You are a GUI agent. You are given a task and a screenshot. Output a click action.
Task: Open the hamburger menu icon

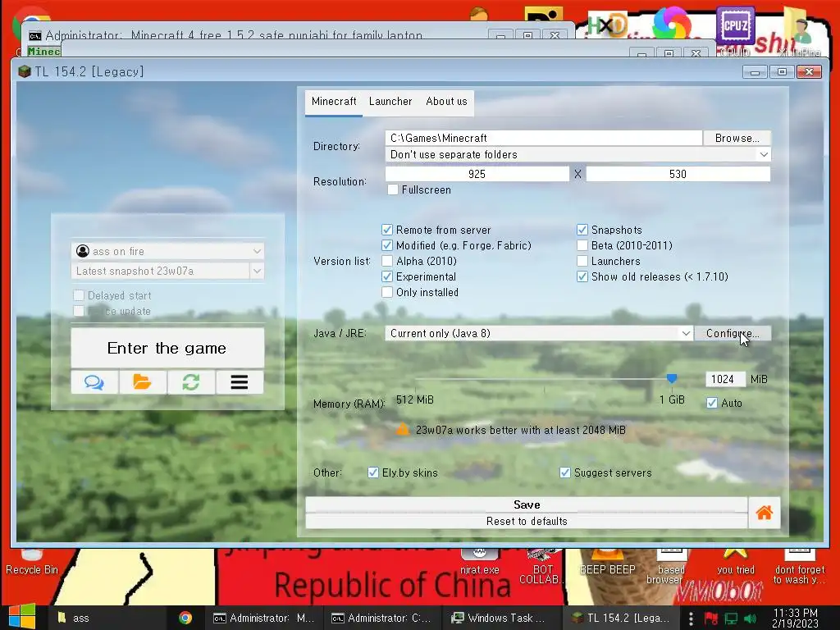click(239, 382)
